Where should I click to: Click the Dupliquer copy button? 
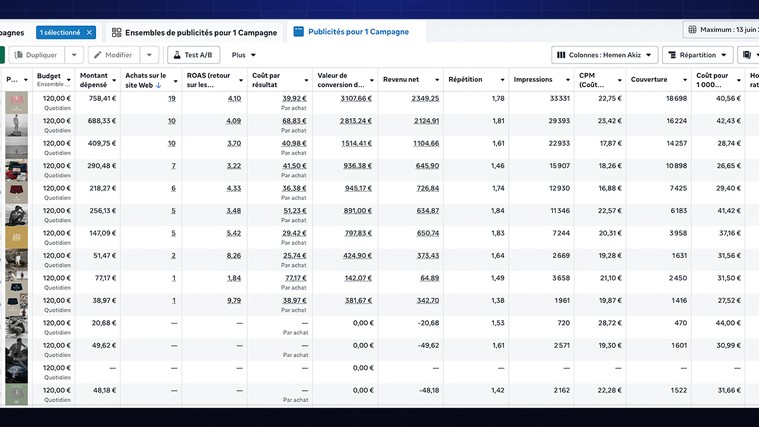[x=36, y=55]
